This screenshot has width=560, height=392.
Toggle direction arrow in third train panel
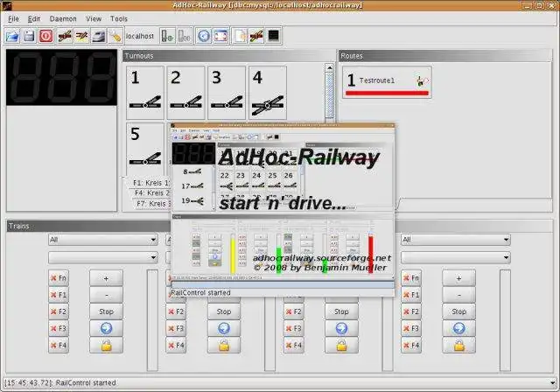click(341, 328)
